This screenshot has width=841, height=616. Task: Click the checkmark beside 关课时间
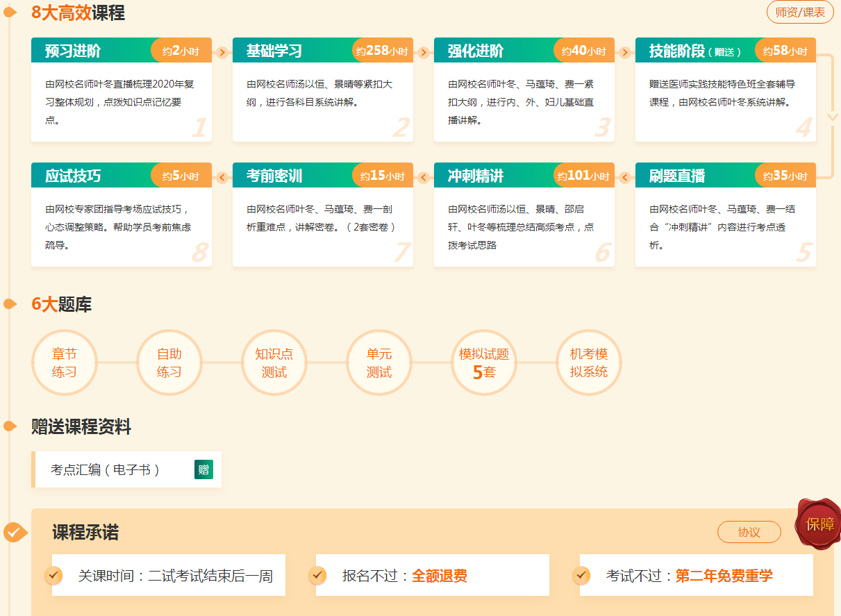point(53,575)
